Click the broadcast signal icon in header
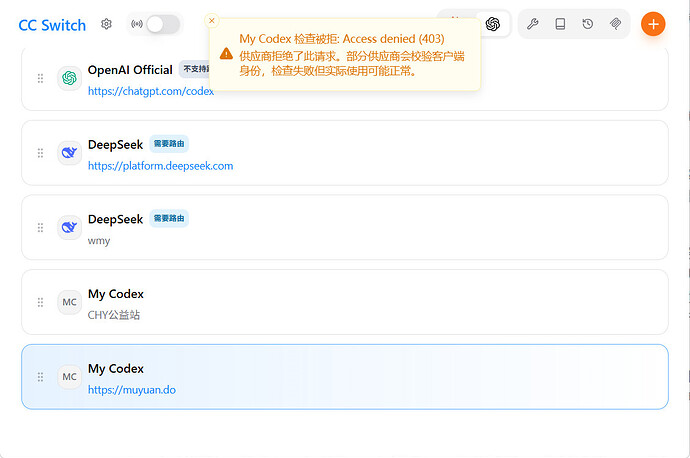The height and width of the screenshot is (458, 690). click(x=137, y=24)
